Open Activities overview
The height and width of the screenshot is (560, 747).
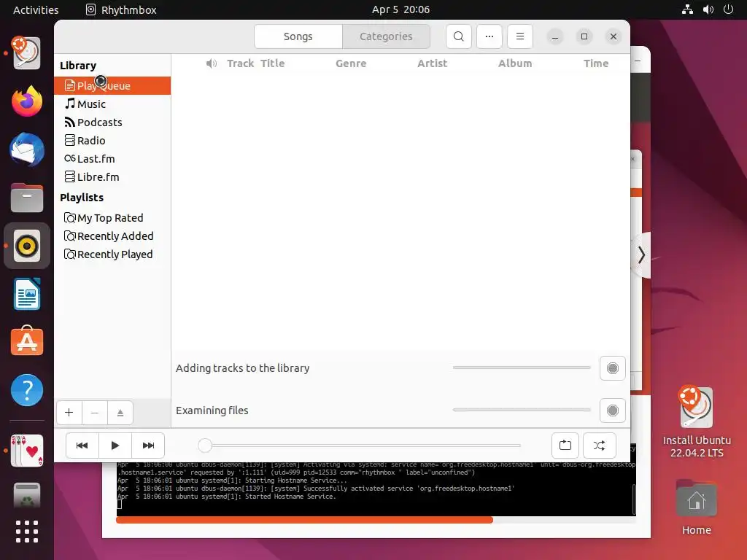coord(36,9)
